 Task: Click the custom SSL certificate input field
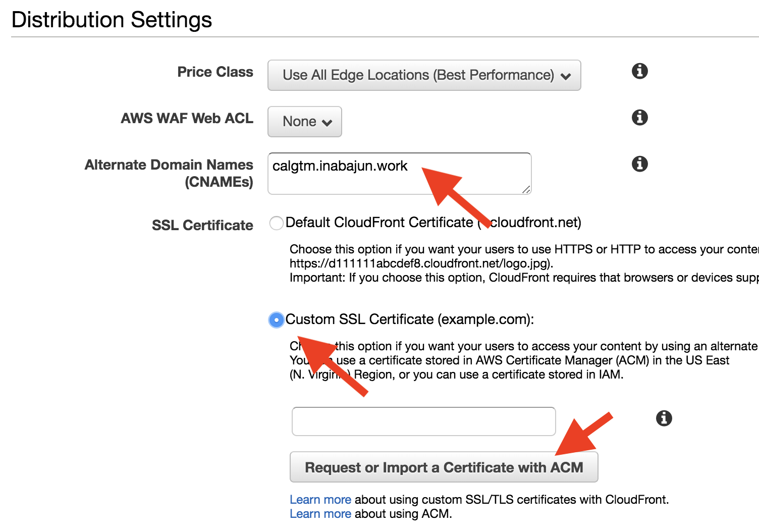[x=424, y=421]
